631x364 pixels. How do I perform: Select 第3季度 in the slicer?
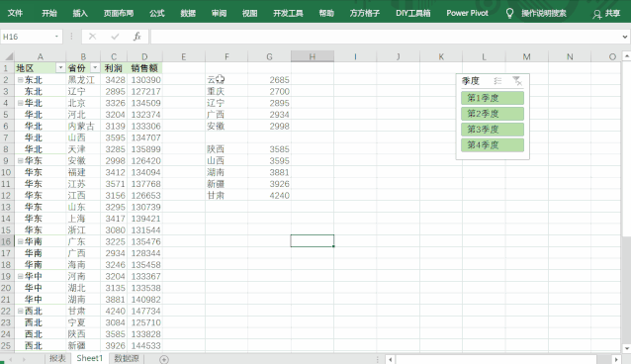point(493,130)
